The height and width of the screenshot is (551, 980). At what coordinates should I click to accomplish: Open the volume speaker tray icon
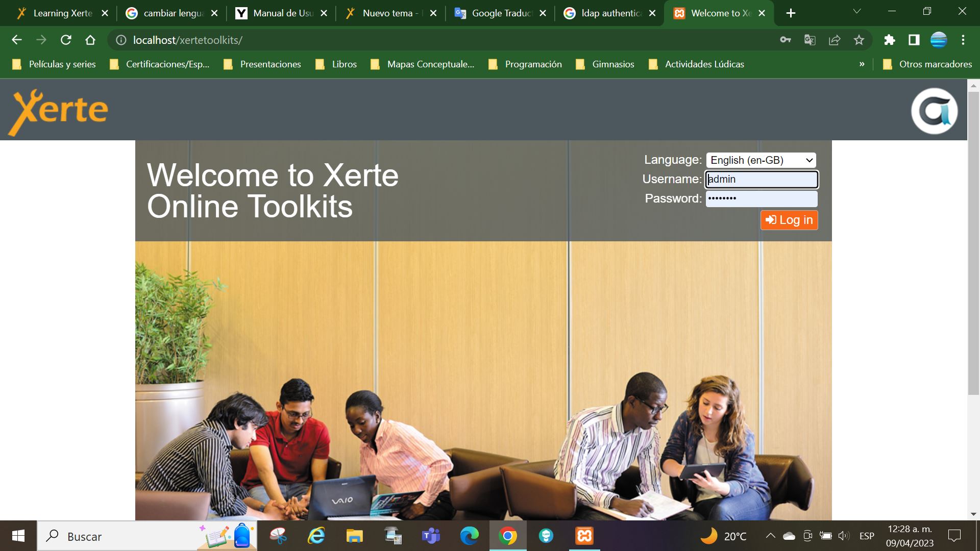point(844,536)
